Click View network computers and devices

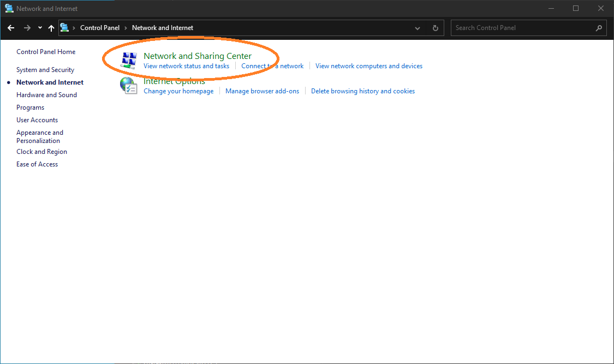tap(368, 66)
